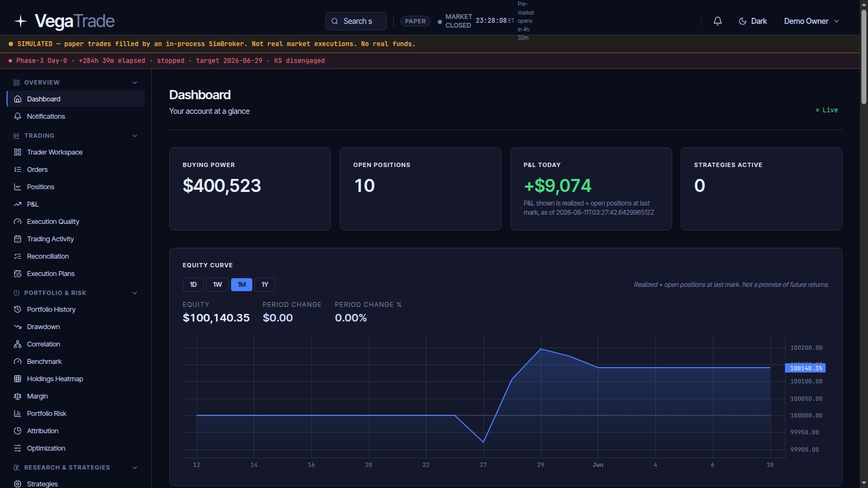
Task: Click the equity value $100,140.35
Action: click(216, 318)
